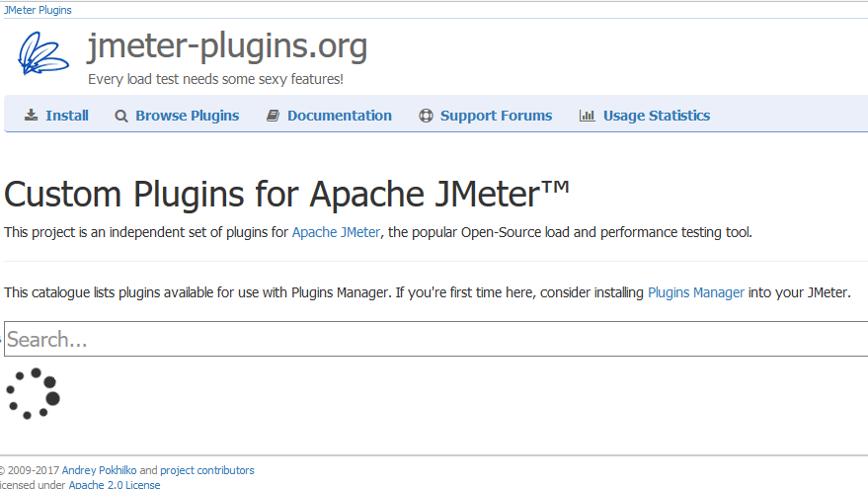Click the Install download icon
This screenshot has width=868, height=489.
(31, 116)
